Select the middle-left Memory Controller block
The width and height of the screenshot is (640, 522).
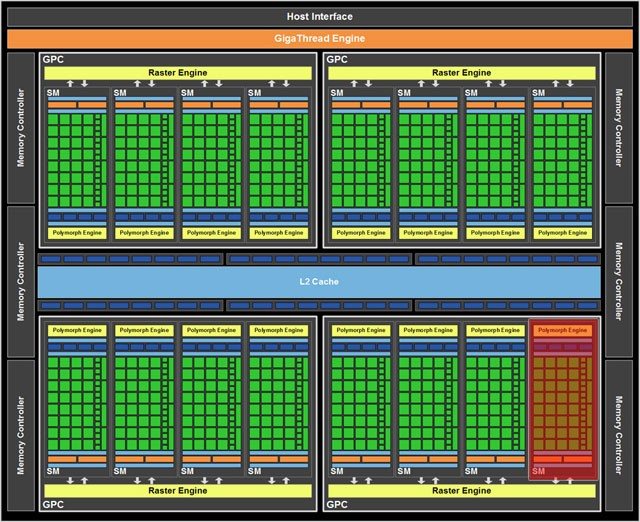coord(21,281)
